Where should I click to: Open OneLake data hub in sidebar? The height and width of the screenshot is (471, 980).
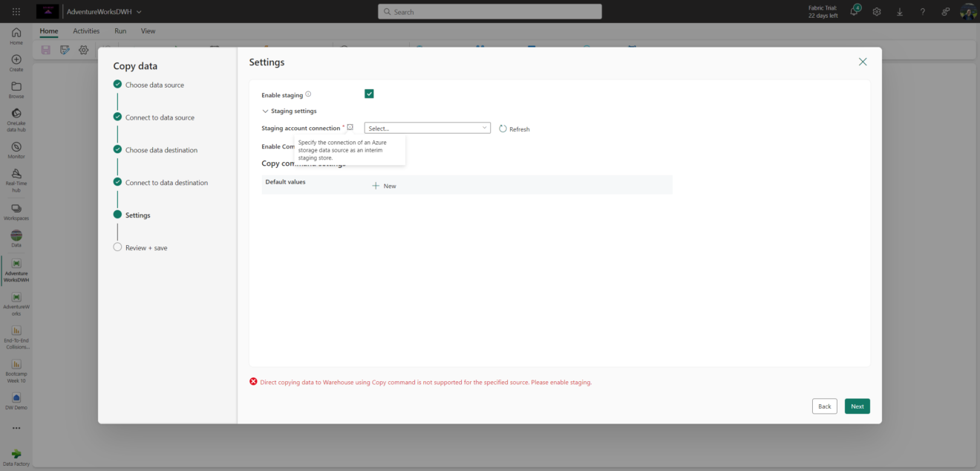(16, 117)
